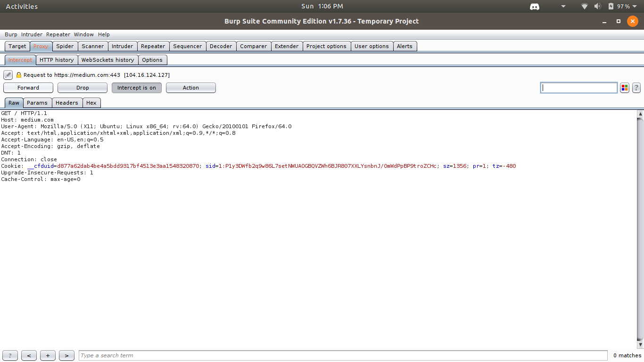Open the Repeater tab
The height and width of the screenshot is (362, 644).
click(x=153, y=46)
